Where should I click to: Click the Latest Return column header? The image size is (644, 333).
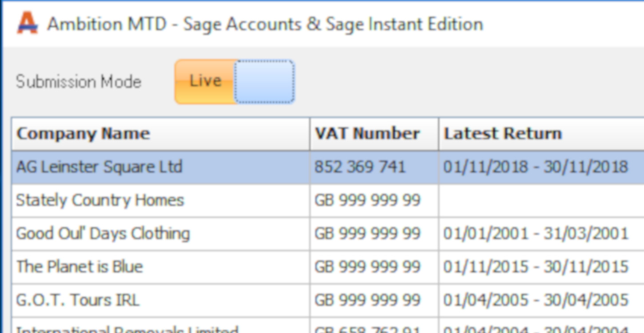tap(503, 134)
